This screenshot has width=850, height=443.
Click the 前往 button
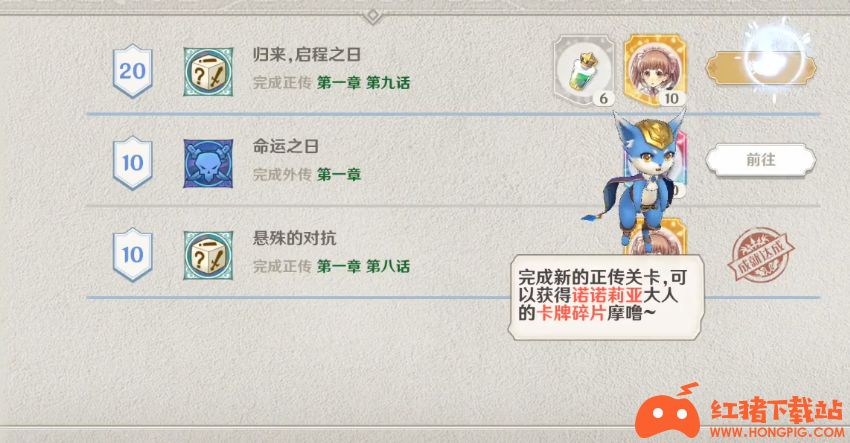coord(761,160)
